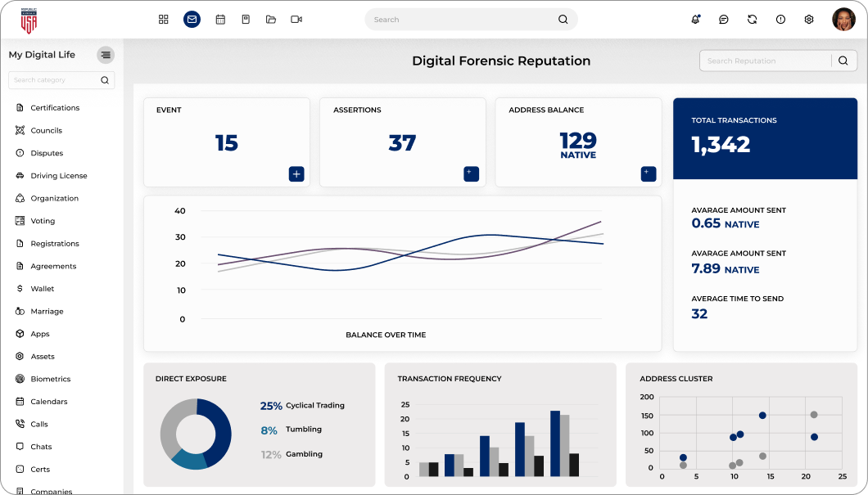Open Wallet in the sidebar menu
The width and height of the screenshot is (868, 495).
tap(42, 289)
